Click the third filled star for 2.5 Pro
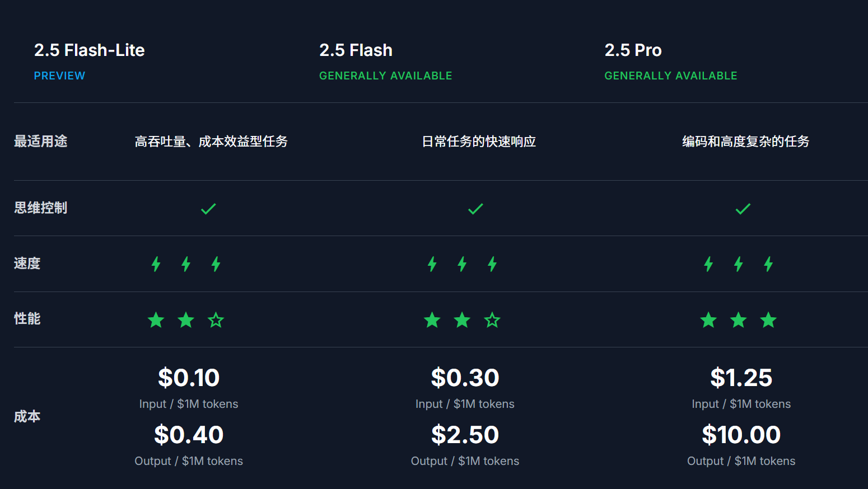 [768, 320]
